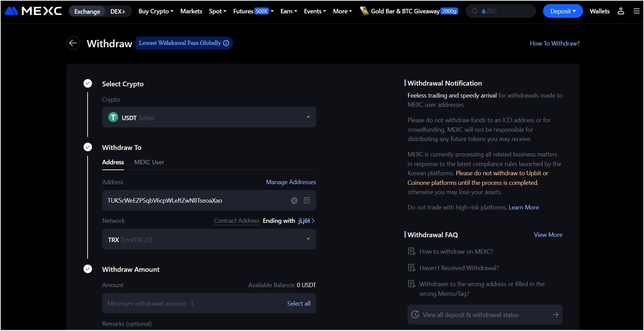Expand the Deposit dropdown

pyautogui.click(x=563, y=11)
